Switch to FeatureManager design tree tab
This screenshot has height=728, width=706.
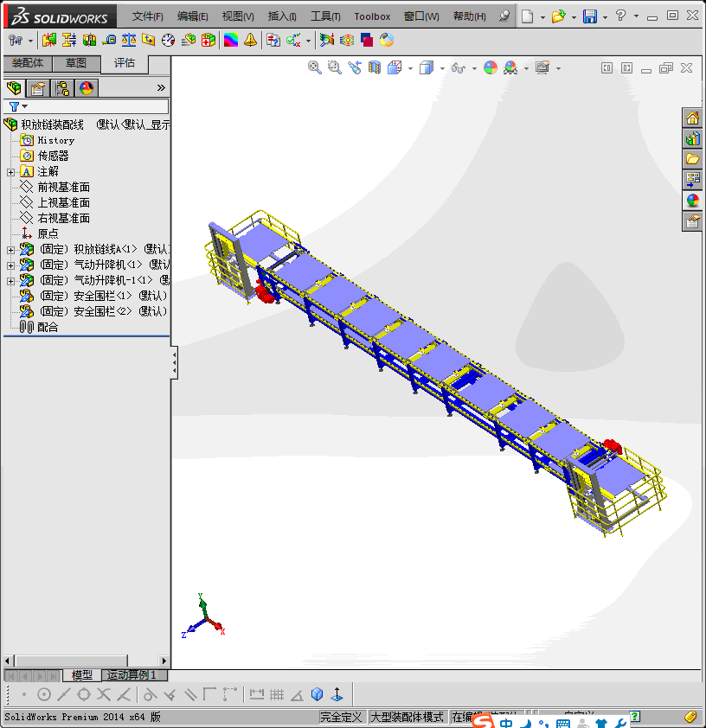point(14,87)
